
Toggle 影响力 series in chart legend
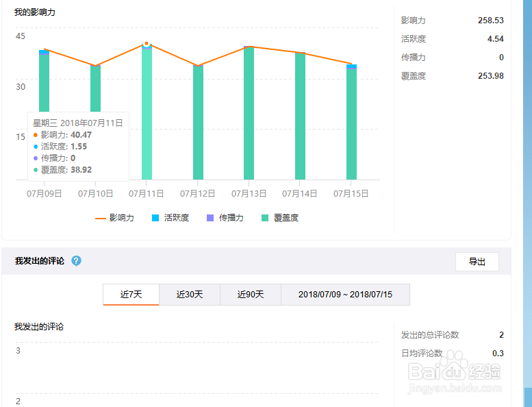click(x=115, y=218)
